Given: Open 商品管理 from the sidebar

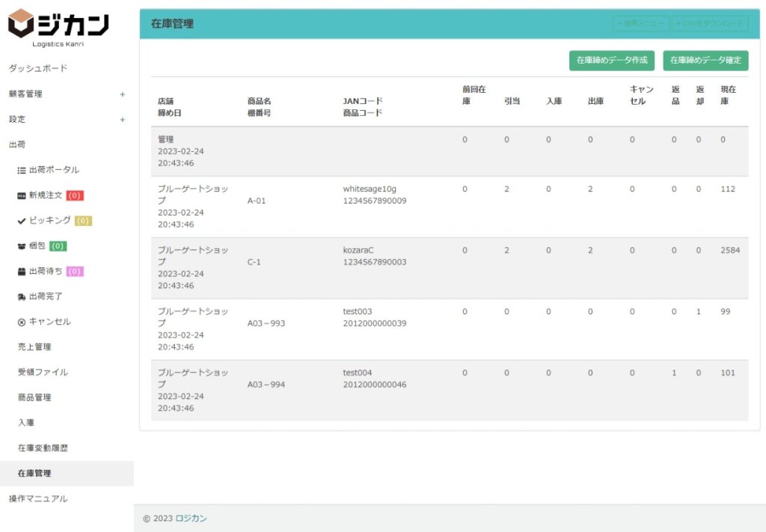Looking at the screenshot, I should coord(34,397).
